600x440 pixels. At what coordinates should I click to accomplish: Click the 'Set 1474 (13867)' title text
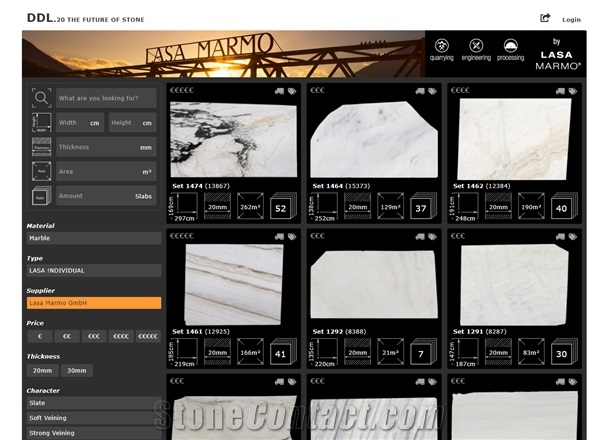coord(201,186)
